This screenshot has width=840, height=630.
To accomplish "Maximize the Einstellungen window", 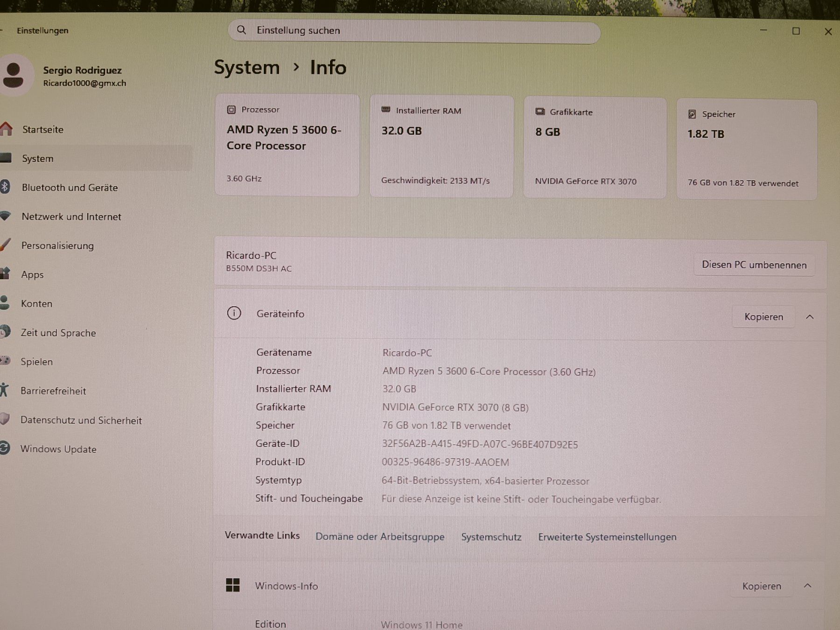I will [x=796, y=31].
